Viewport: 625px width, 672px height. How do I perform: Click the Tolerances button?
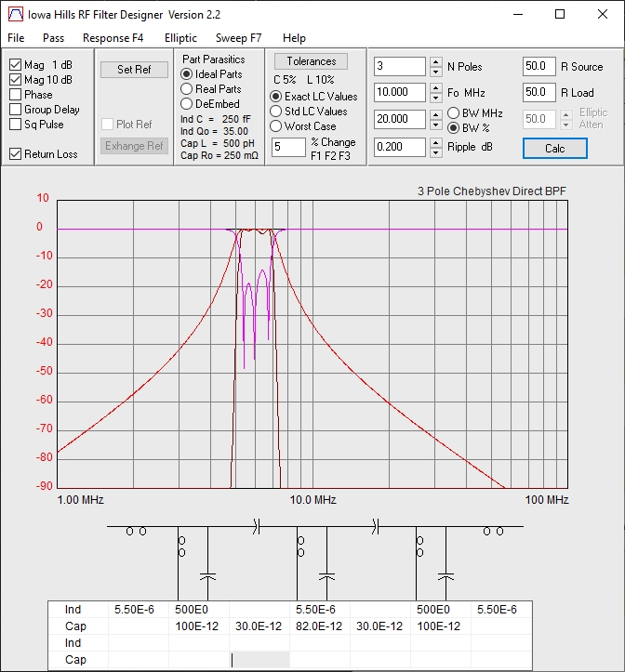tap(311, 61)
